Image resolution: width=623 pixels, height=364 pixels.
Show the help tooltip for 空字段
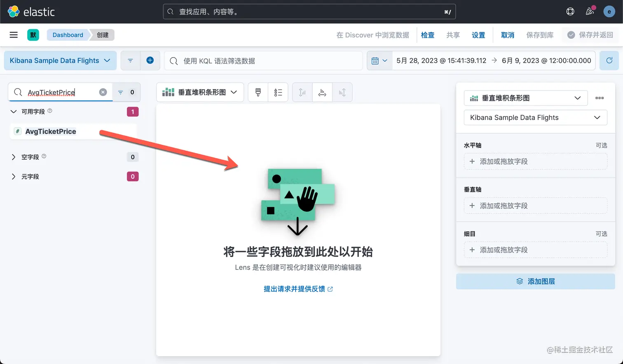pyautogui.click(x=44, y=156)
